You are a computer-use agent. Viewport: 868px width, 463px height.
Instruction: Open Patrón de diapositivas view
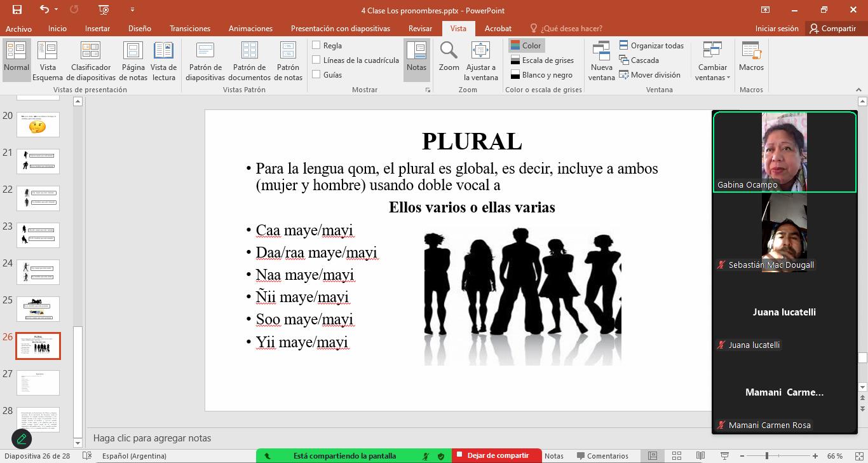[x=205, y=60]
